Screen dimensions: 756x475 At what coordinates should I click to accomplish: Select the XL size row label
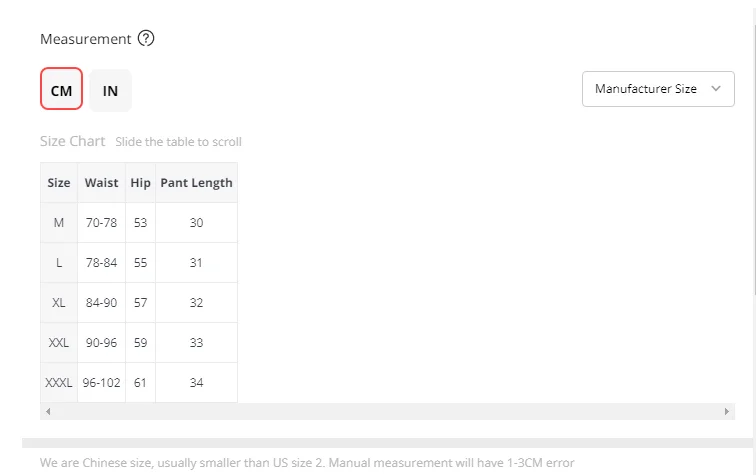59,303
